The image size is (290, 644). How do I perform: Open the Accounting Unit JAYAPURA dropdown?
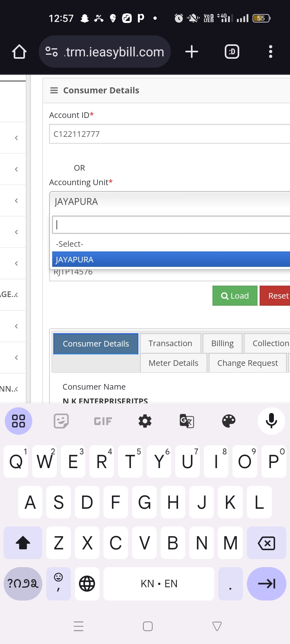(170, 202)
